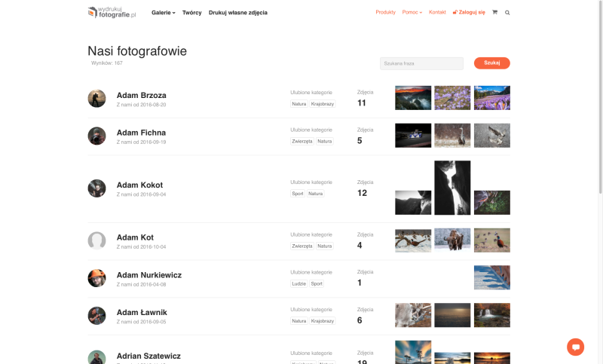This screenshot has width=603, height=364.
Task: Open Adam Brzoza's avatar
Action: [x=97, y=99]
